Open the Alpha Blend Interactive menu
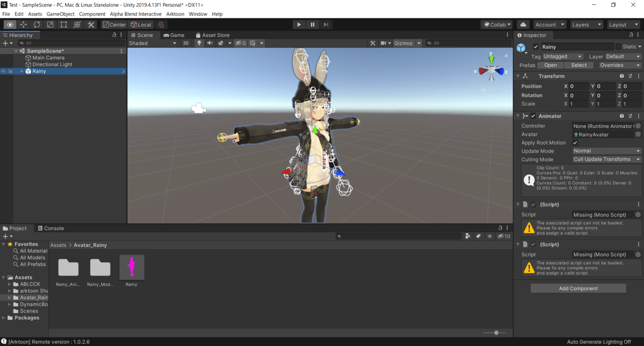Viewport: 644px width, 346px height. click(x=136, y=14)
